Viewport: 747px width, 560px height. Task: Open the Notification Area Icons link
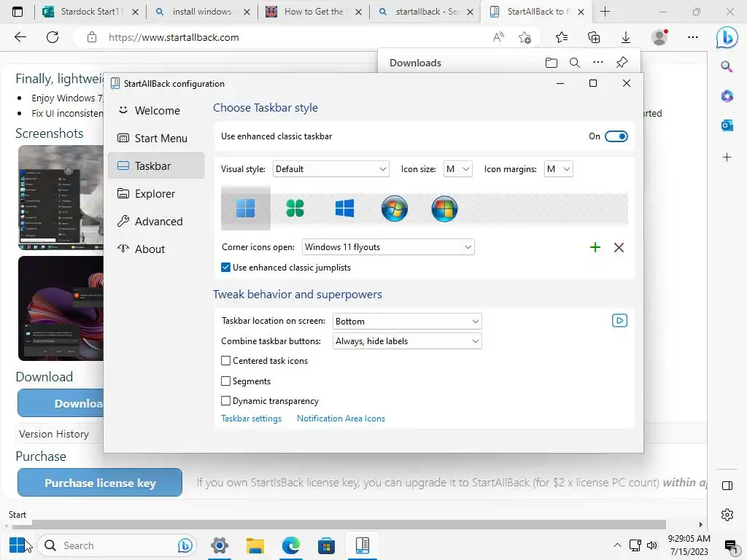pos(341,418)
